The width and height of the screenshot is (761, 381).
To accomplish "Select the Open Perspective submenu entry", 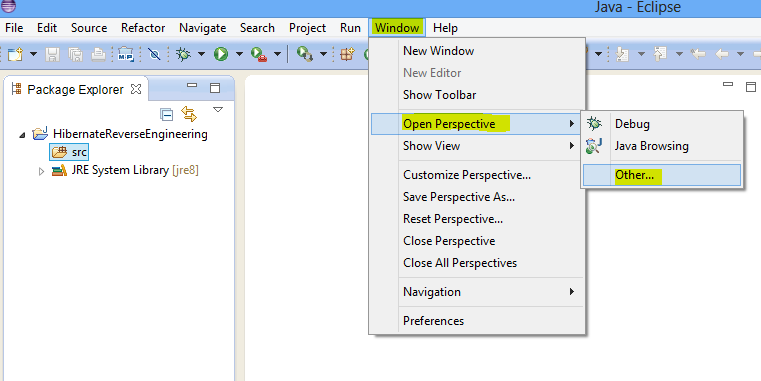I will 477,124.
